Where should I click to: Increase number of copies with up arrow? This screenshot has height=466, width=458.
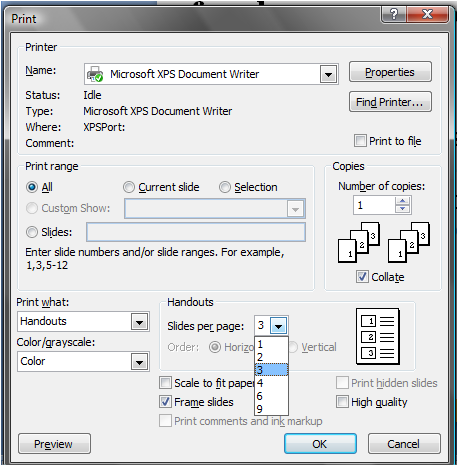click(403, 201)
